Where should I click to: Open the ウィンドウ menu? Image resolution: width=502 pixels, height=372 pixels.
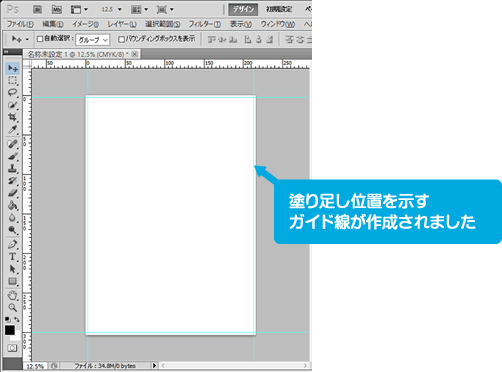click(x=278, y=24)
